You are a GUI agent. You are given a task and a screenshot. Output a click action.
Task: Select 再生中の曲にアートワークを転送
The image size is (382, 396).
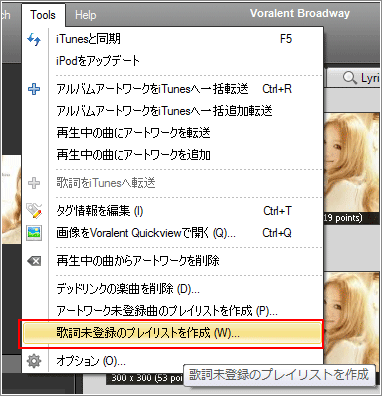pyautogui.click(x=173, y=133)
